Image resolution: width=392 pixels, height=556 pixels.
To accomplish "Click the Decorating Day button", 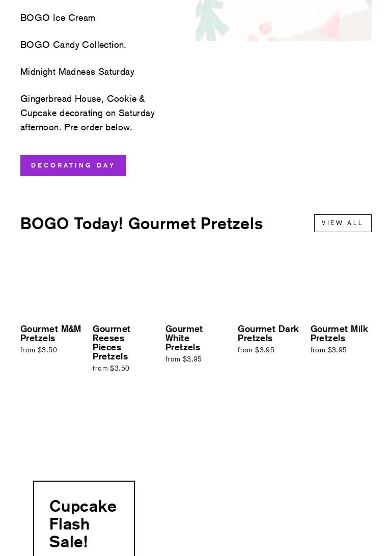I will [x=73, y=165].
